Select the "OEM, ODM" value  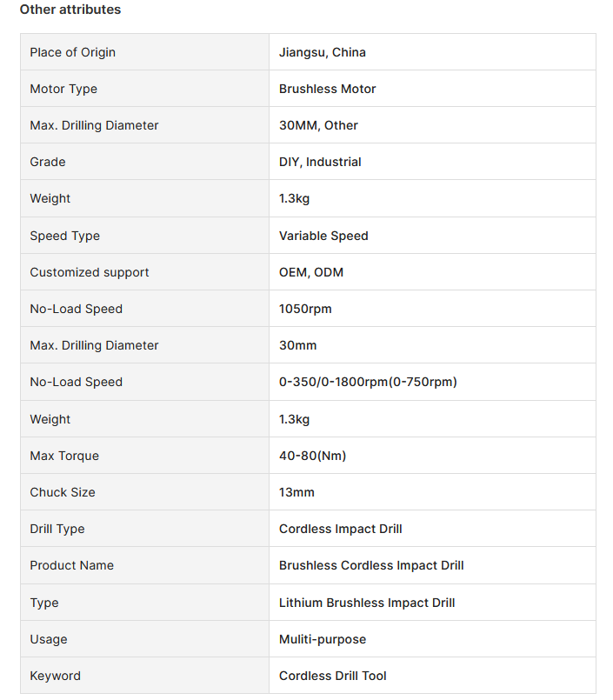[x=311, y=272]
